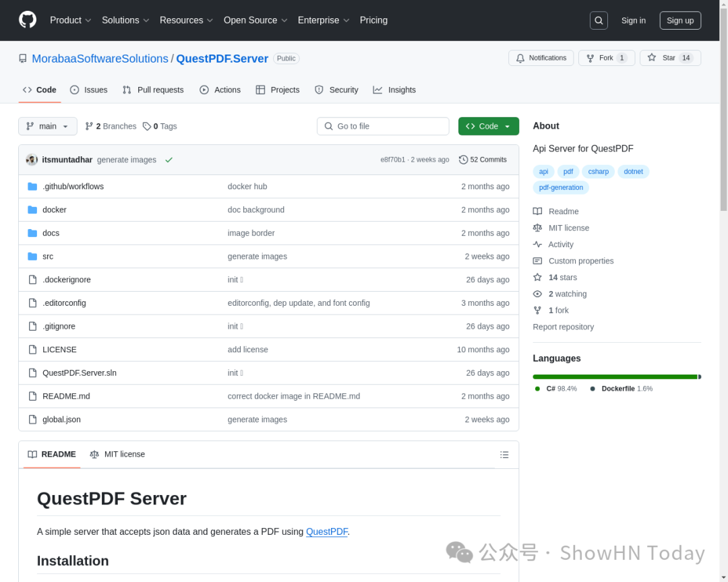Screen dimensions: 728x582
Task: Click the QuestPDF link in README
Action: tap(327, 531)
